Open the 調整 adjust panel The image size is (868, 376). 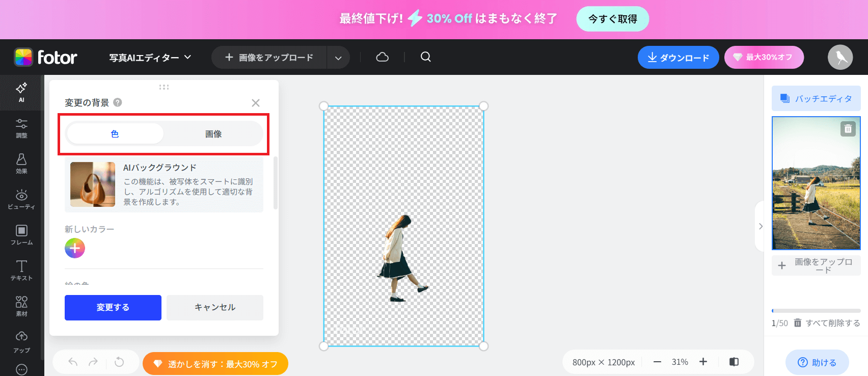(21, 128)
